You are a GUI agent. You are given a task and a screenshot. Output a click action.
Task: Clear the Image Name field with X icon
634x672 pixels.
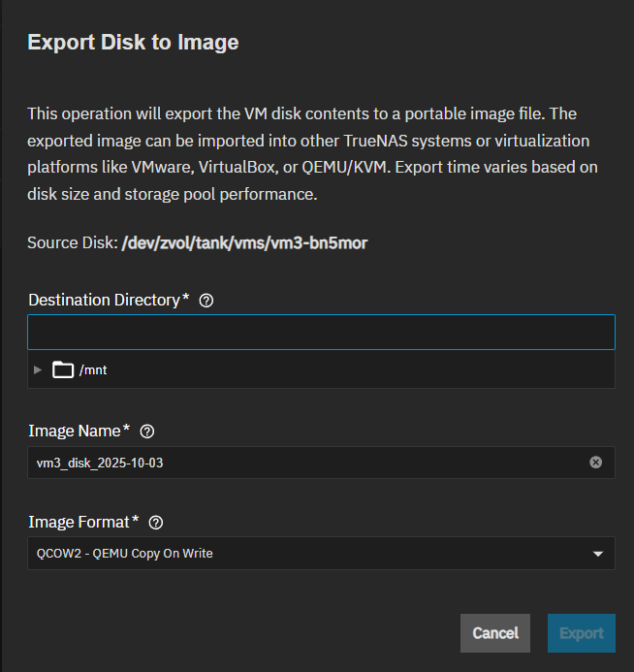[595, 463]
